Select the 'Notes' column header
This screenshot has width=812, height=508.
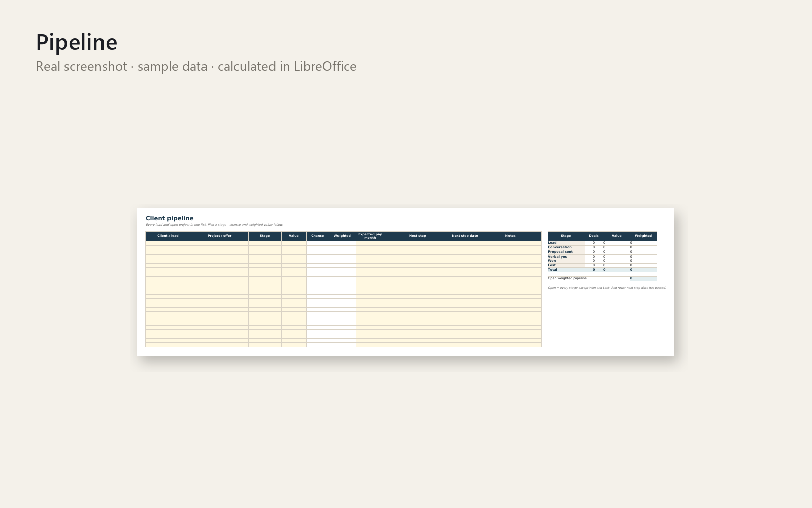(511, 236)
